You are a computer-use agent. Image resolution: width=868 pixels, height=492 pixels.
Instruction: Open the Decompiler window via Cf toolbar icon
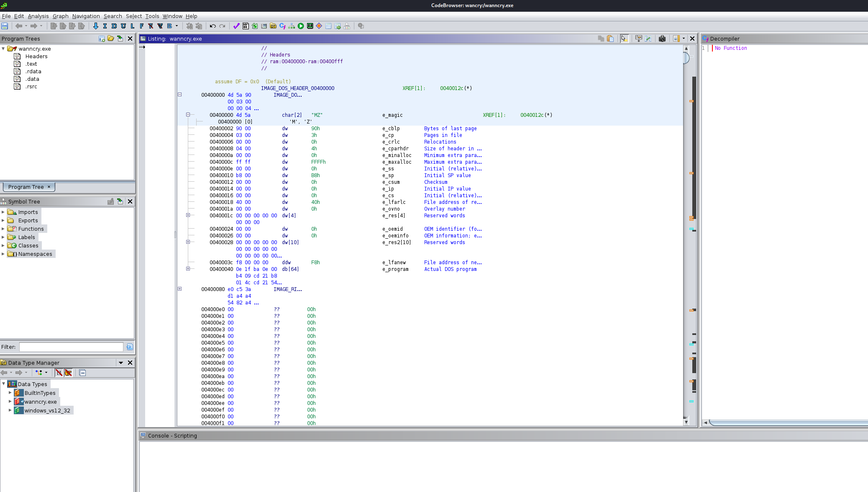[x=282, y=26]
